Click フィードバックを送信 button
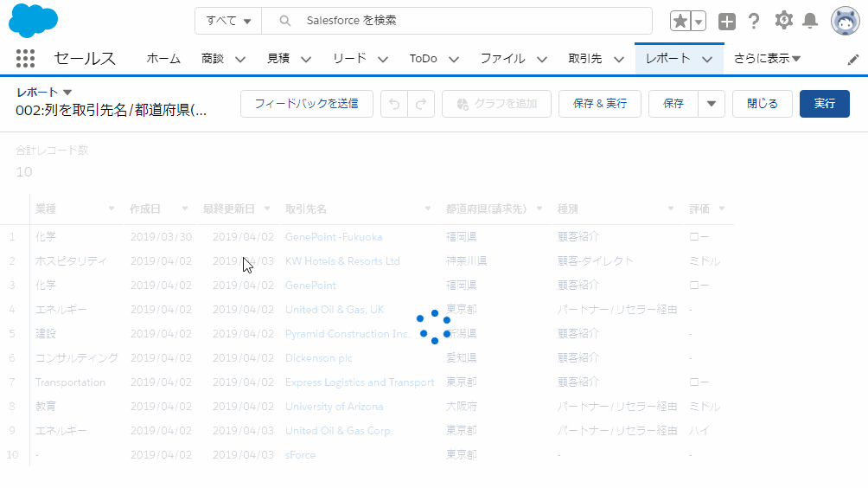This screenshot has width=868, height=488. pyautogui.click(x=307, y=104)
